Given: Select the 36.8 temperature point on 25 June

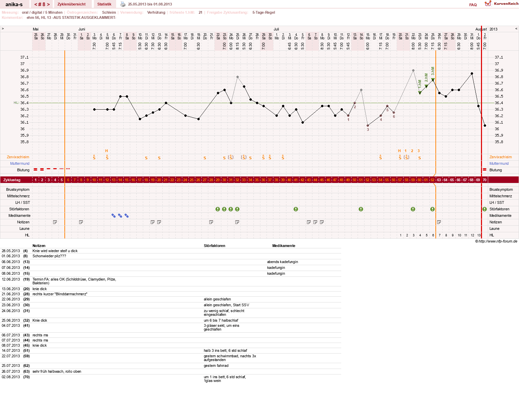Looking at the screenshot, I should point(237,77).
